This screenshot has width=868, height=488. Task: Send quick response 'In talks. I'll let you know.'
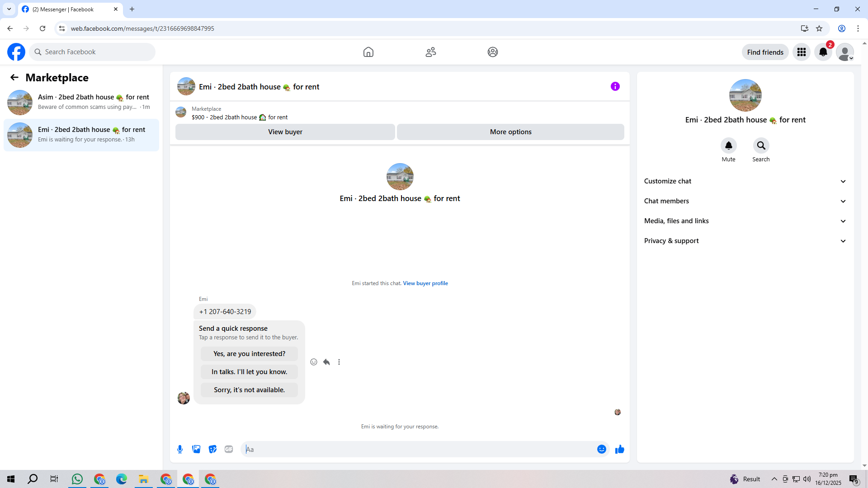tap(250, 372)
